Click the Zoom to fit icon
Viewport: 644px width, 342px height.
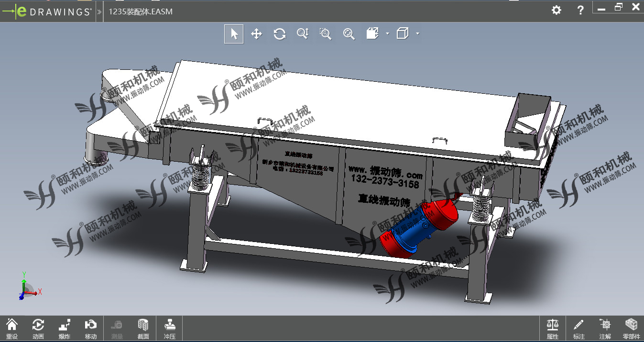pyautogui.click(x=349, y=34)
